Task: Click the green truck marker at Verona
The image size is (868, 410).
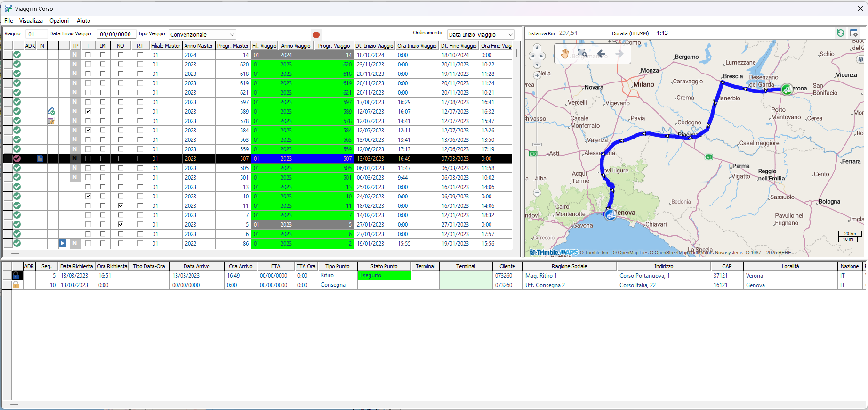Action: tap(787, 89)
